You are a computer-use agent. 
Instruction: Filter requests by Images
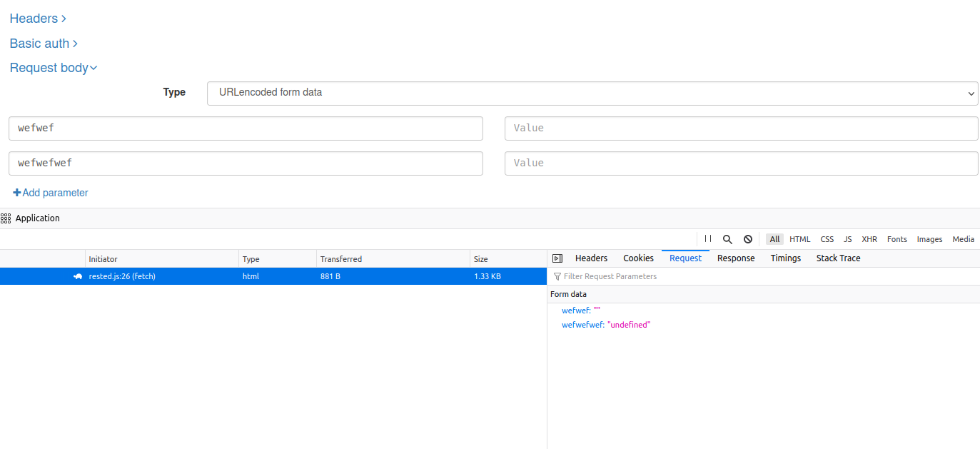pyautogui.click(x=929, y=239)
